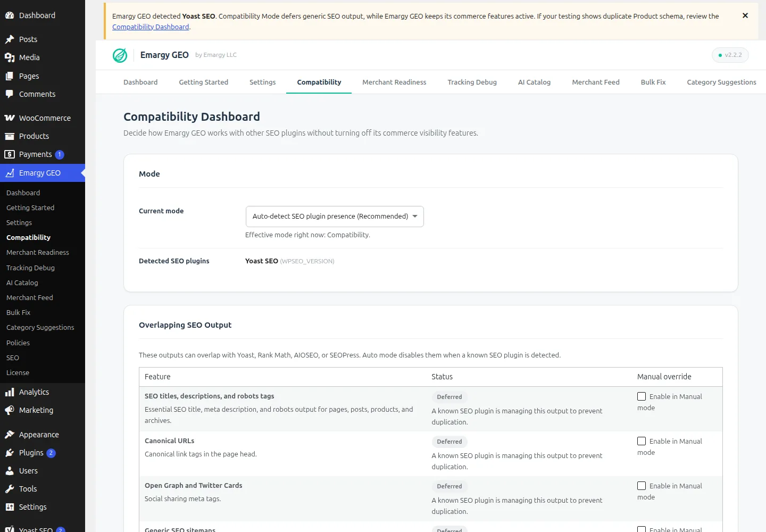Open the Tracking Debug tab
The width and height of the screenshot is (766, 532).
pyautogui.click(x=472, y=82)
